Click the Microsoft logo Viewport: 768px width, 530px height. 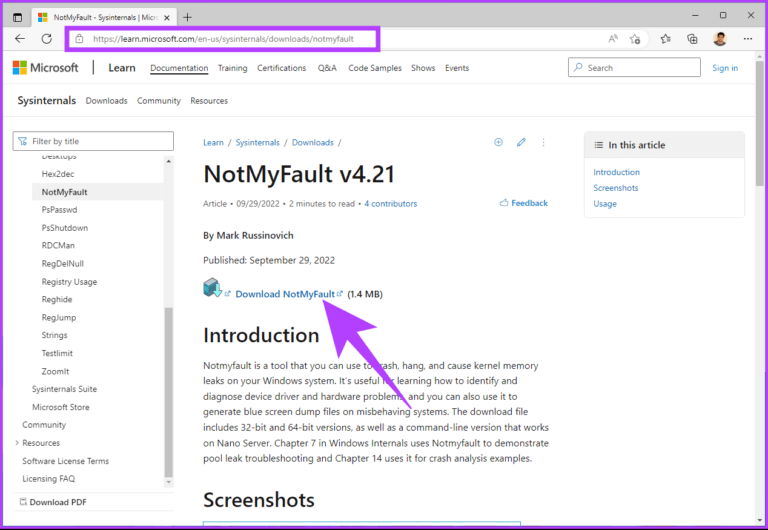click(x=46, y=68)
